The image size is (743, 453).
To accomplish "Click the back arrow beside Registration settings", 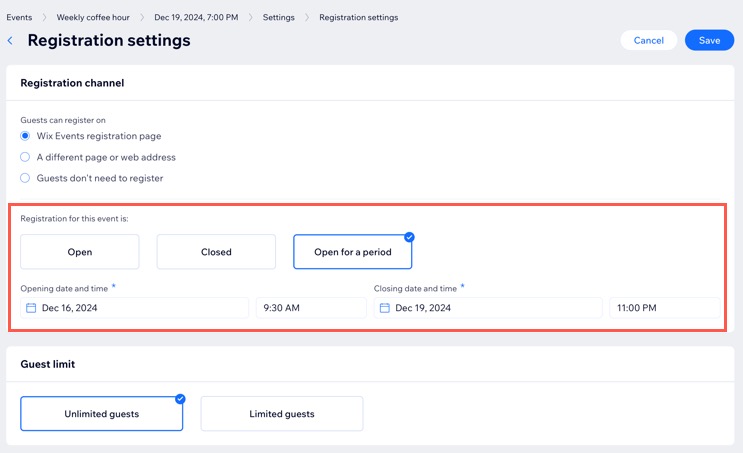I will coord(10,41).
